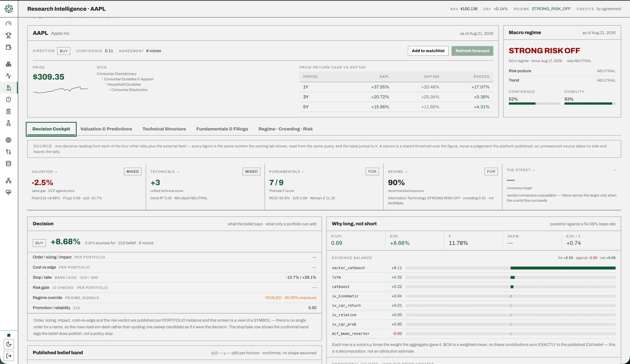Open the git branch sidebar icon
Viewport: 630px width, 364px height.
[x=8, y=152]
